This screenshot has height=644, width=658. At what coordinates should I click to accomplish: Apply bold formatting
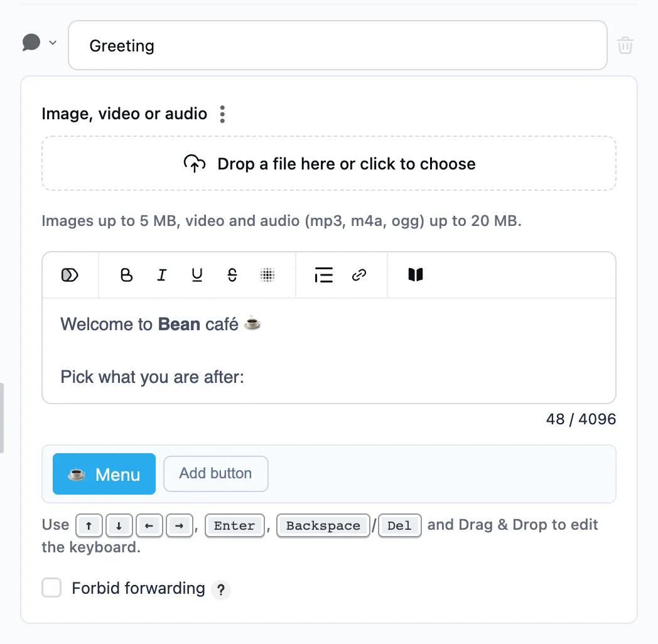click(126, 275)
